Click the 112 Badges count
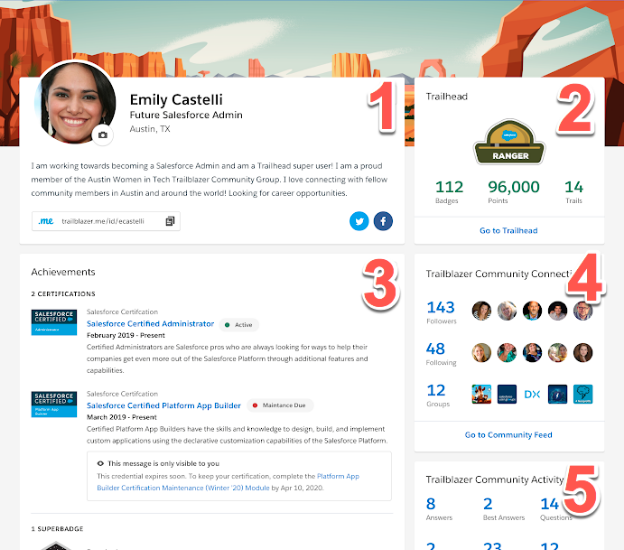This screenshot has height=550, width=624. [x=449, y=187]
